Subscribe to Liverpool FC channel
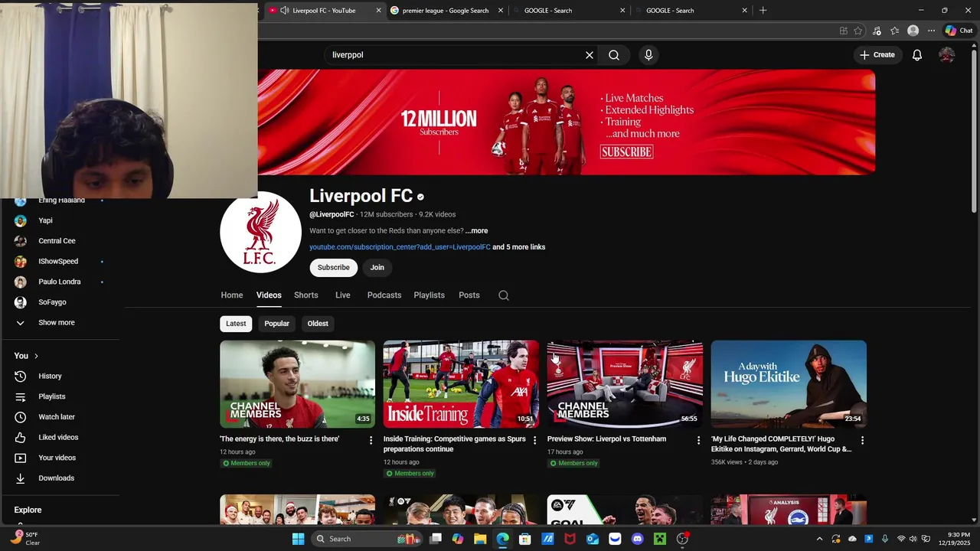This screenshot has width=980, height=551. [x=334, y=267]
